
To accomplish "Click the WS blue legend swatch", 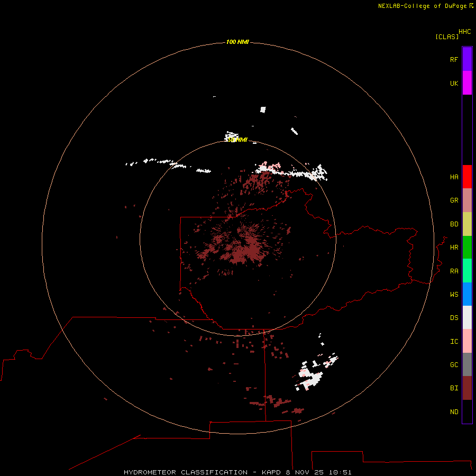I will point(467,294).
